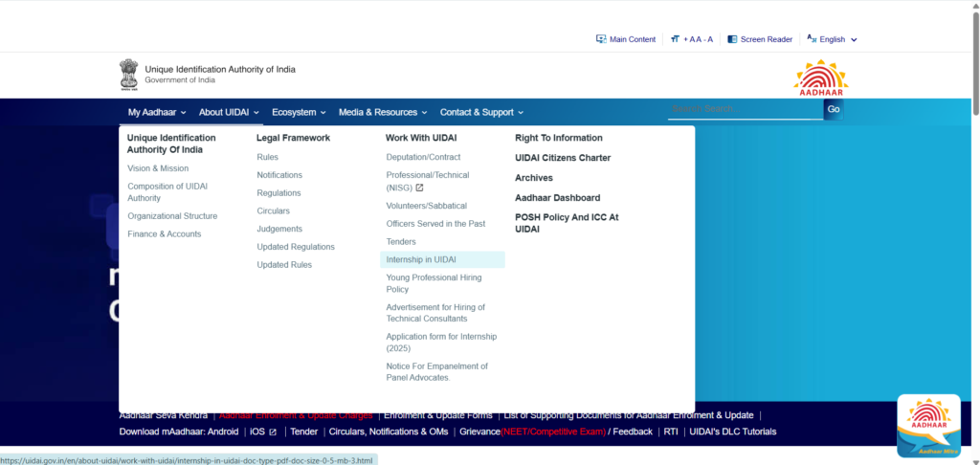The height and width of the screenshot is (465, 980).
Task: Open Tender footer link
Action: tap(303, 432)
